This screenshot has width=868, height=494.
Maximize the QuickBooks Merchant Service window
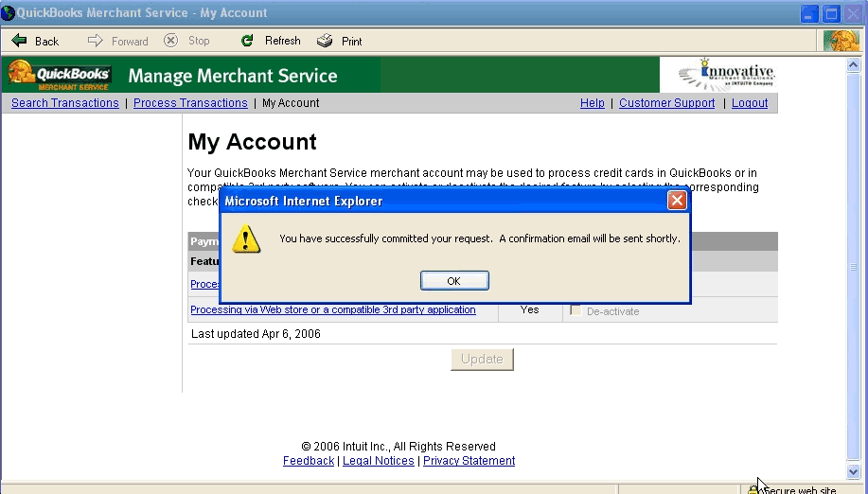(831, 13)
